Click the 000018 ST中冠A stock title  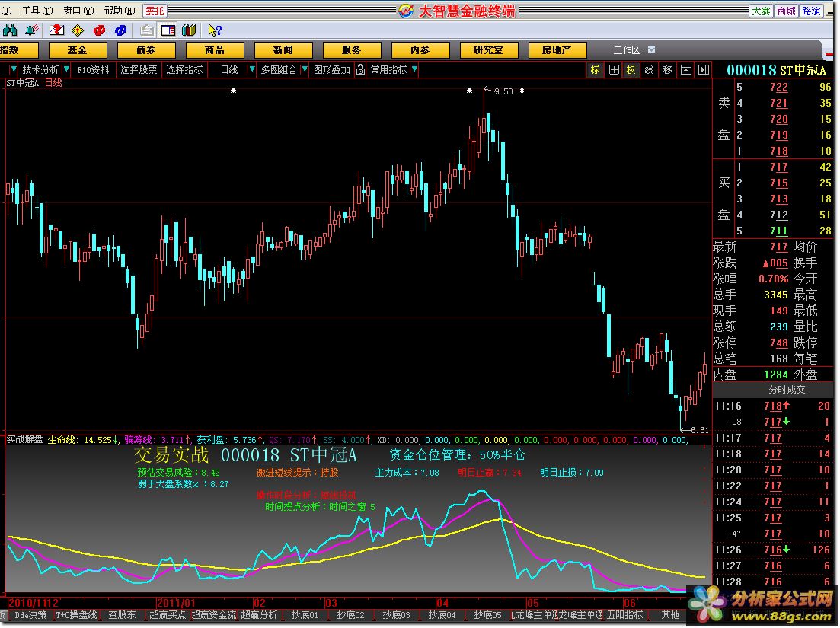(776, 69)
